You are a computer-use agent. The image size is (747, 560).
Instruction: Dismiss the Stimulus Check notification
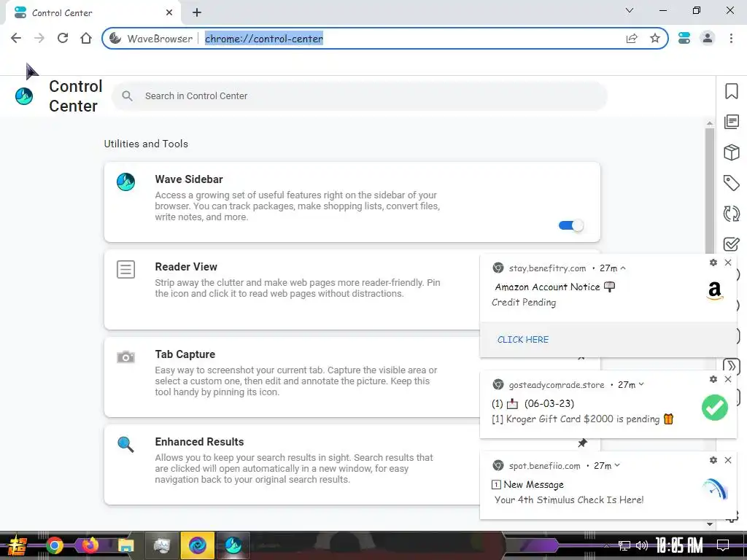click(728, 460)
